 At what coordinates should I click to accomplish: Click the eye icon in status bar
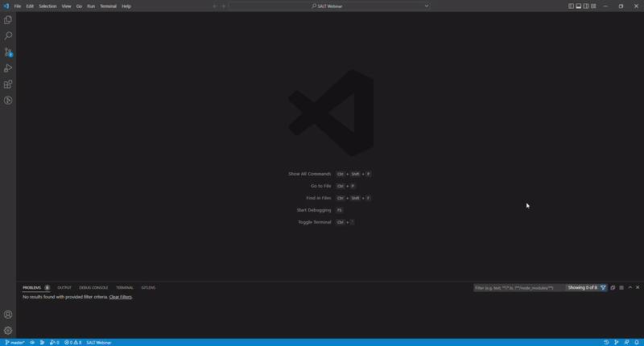32,342
